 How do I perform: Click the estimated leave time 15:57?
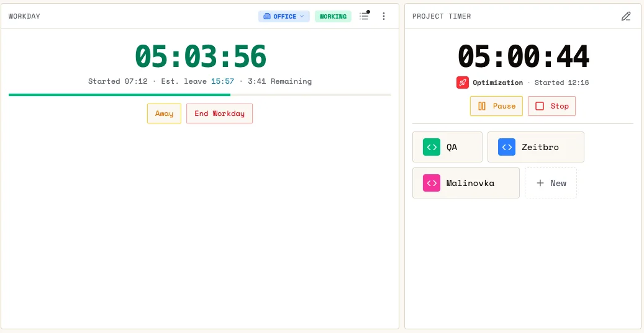click(222, 81)
